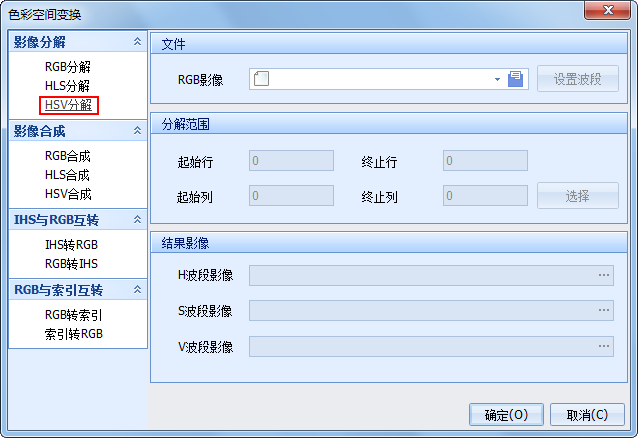Open the HSV合成 option
The image size is (638, 438).
click(67, 194)
